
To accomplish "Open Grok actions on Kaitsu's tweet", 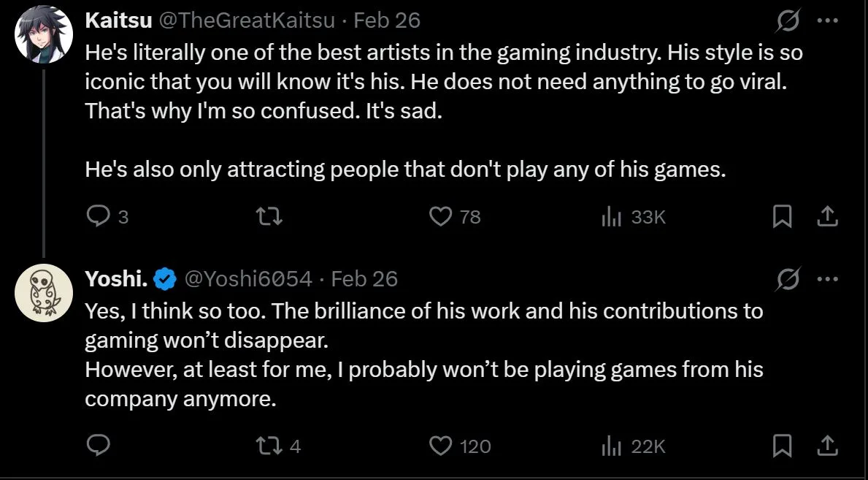I will (x=787, y=20).
